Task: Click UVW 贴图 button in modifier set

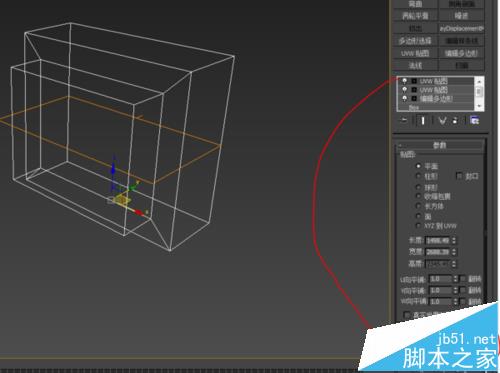Action: pos(415,53)
